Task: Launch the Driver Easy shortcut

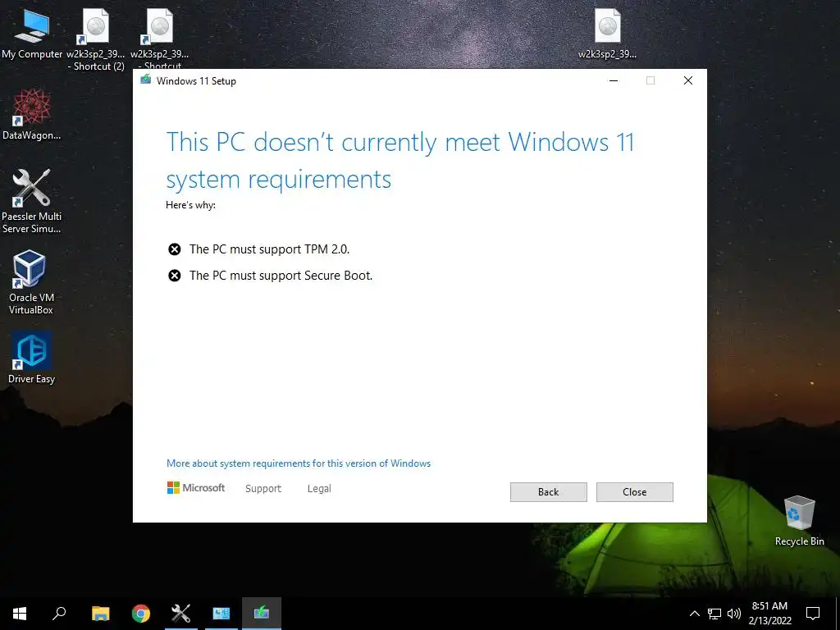Action: [x=32, y=358]
